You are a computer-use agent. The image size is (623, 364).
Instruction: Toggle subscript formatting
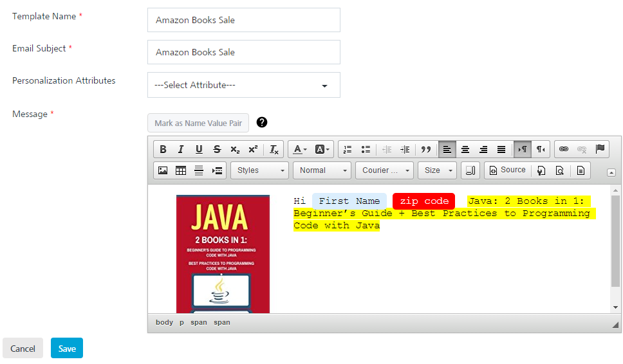tap(235, 149)
